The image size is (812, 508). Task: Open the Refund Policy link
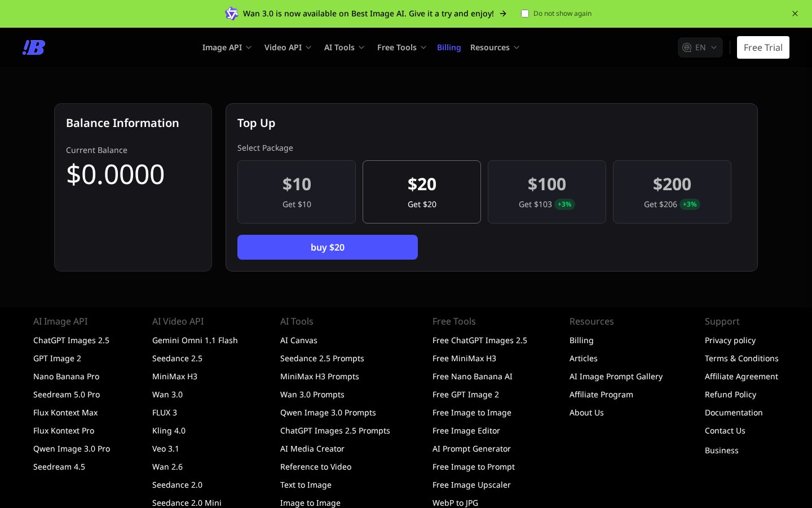click(730, 395)
